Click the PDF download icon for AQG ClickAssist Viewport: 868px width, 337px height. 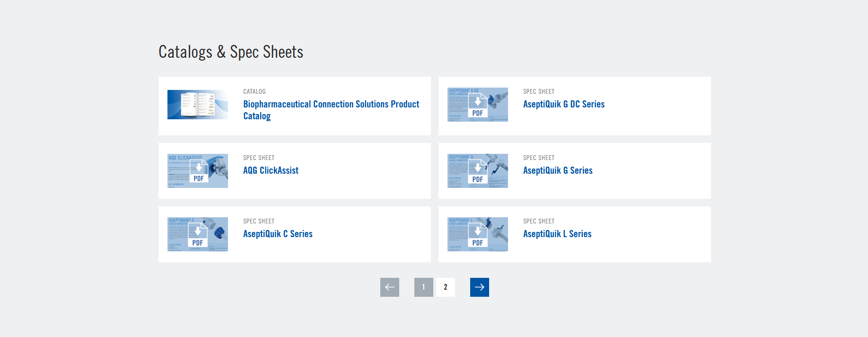[199, 171]
